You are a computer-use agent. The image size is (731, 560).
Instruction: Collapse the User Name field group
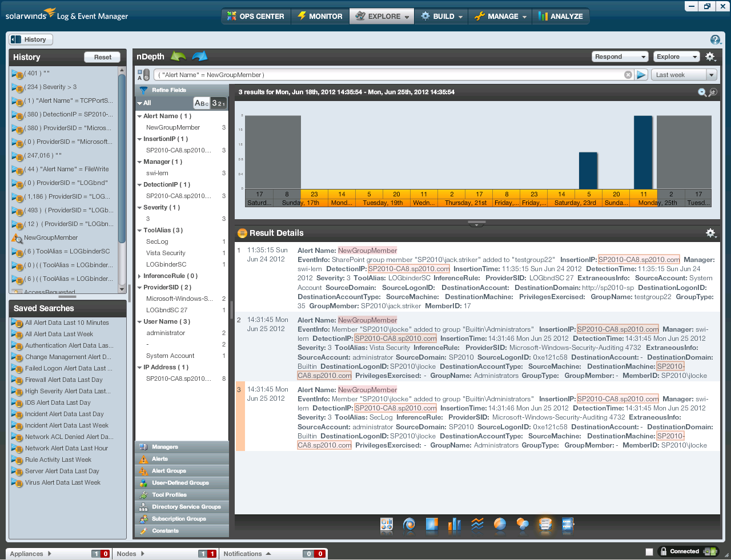pos(139,321)
